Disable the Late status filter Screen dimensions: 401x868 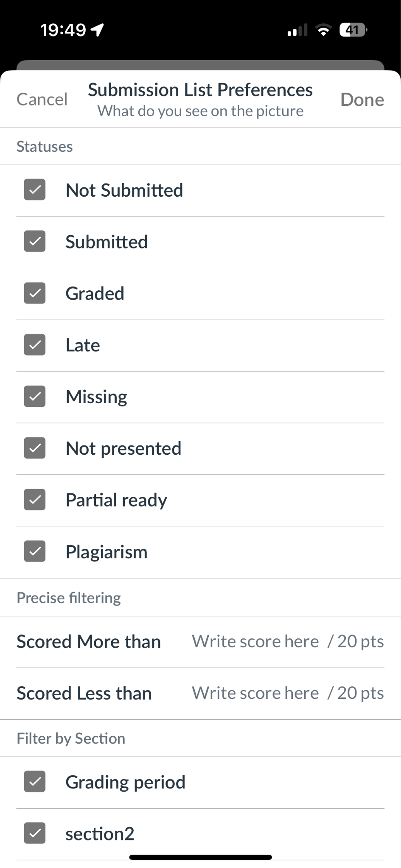click(x=35, y=345)
